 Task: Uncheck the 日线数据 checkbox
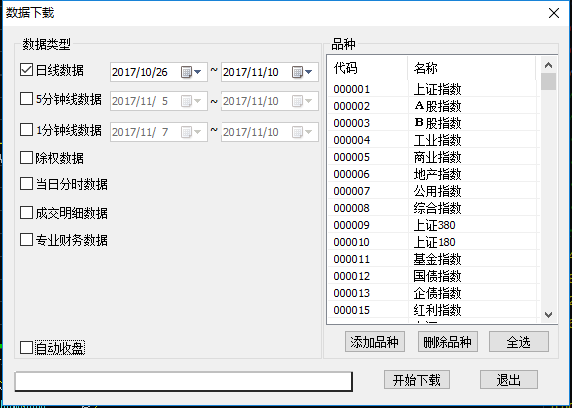coord(26,70)
